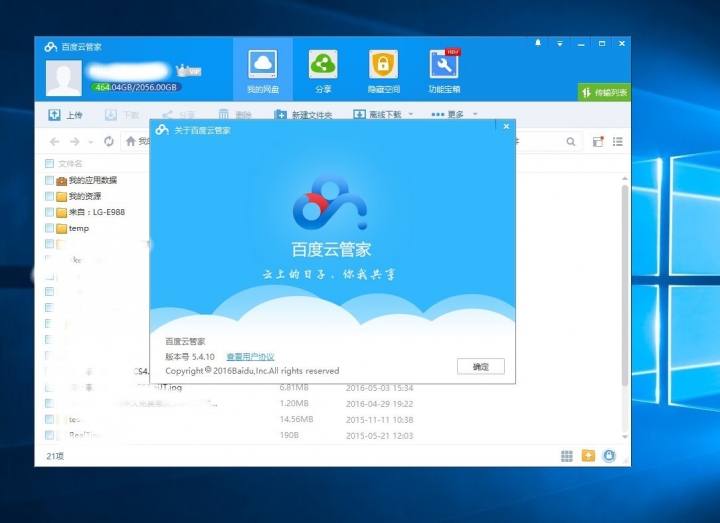The image size is (720, 523).
Task: Click the 新建文件夹 folder-plus icon
Action: (280, 115)
